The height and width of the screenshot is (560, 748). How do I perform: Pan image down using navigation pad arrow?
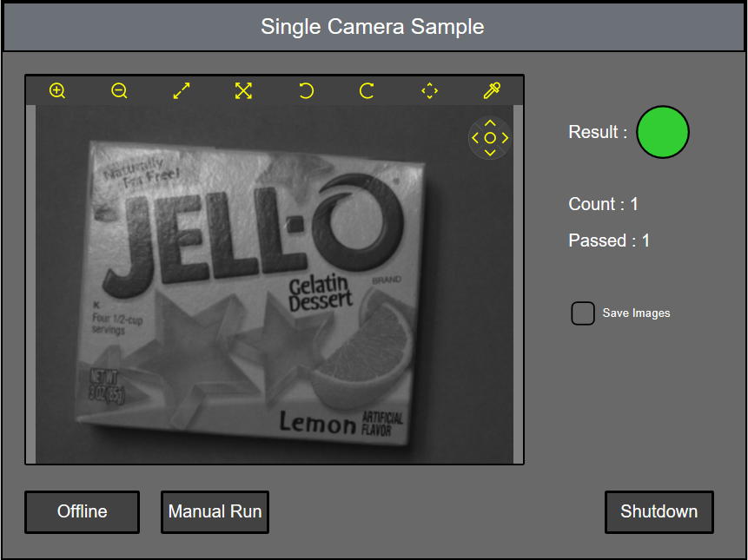pyautogui.click(x=490, y=153)
